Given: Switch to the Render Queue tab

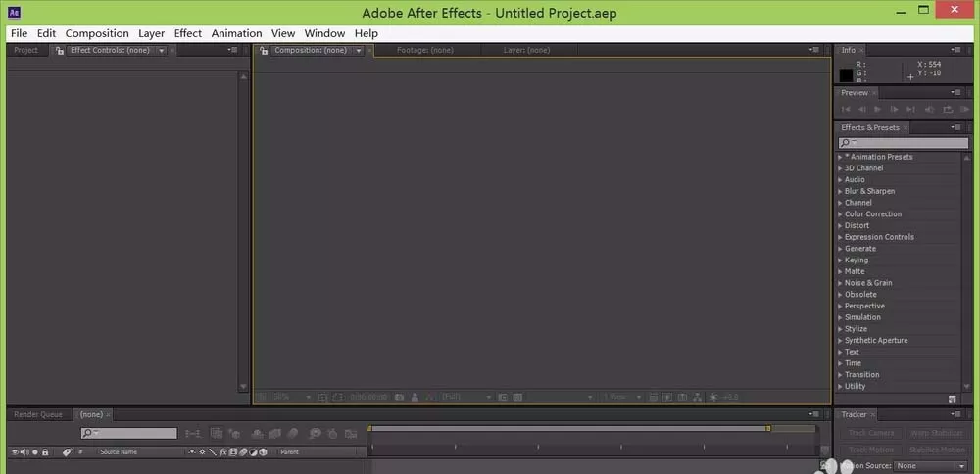Looking at the screenshot, I should (x=38, y=414).
